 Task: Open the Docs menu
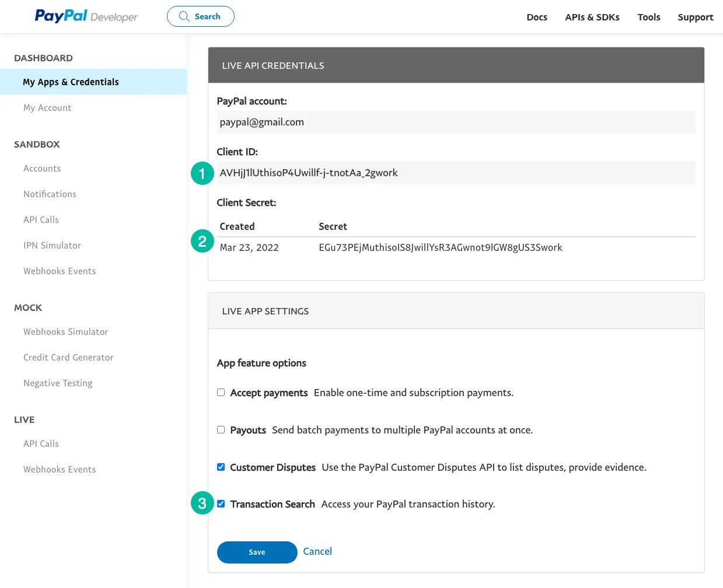[536, 17]
